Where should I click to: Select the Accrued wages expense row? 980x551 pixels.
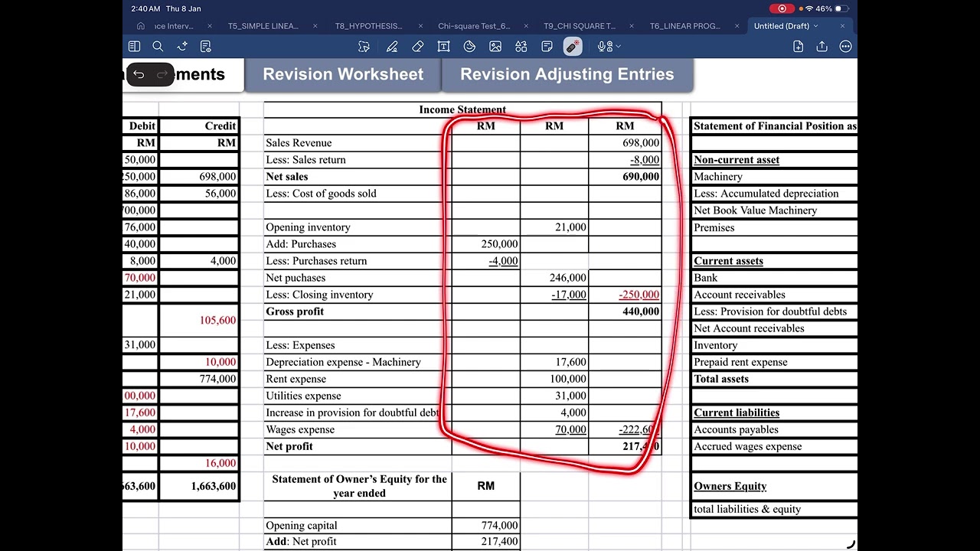click(774, 446)
